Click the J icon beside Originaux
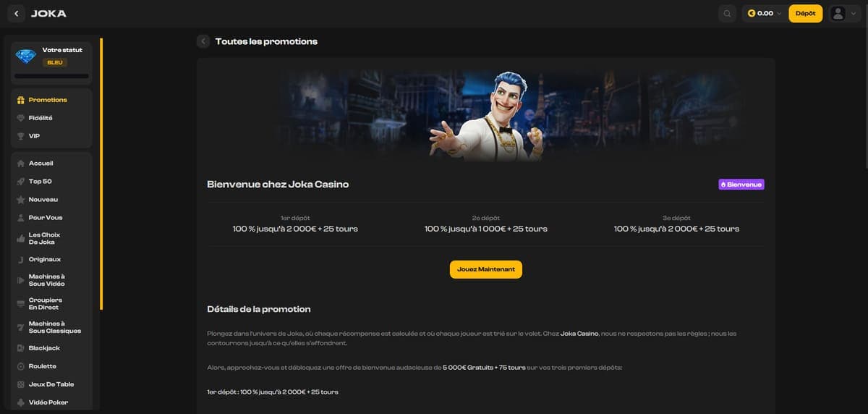Screen dimensions: 868x414 (x=20, y=259)
